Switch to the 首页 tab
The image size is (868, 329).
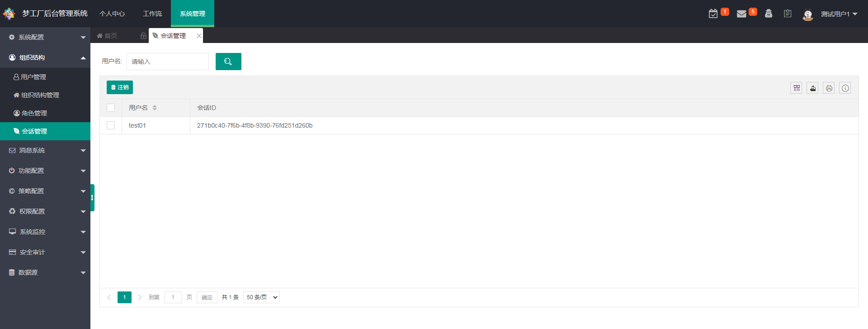107,36
